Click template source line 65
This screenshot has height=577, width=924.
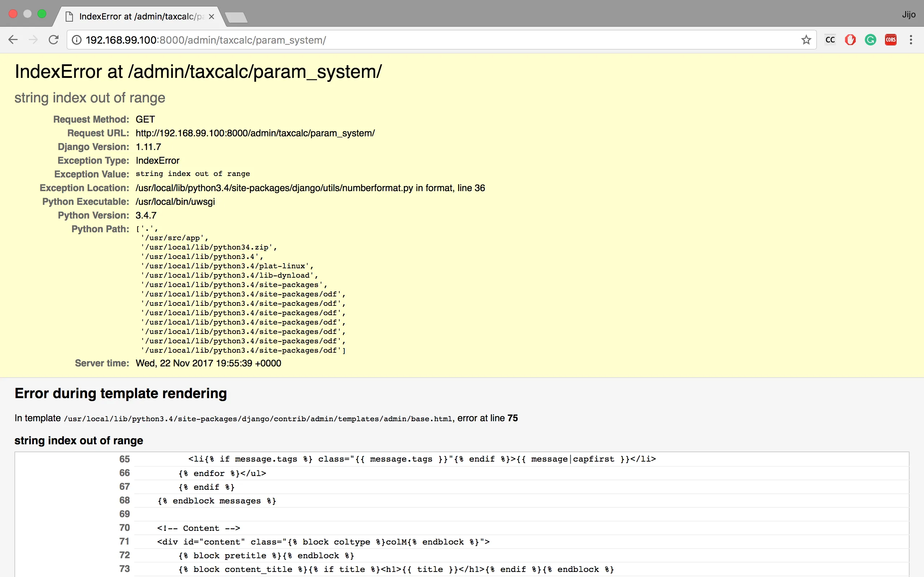[422, 459]
